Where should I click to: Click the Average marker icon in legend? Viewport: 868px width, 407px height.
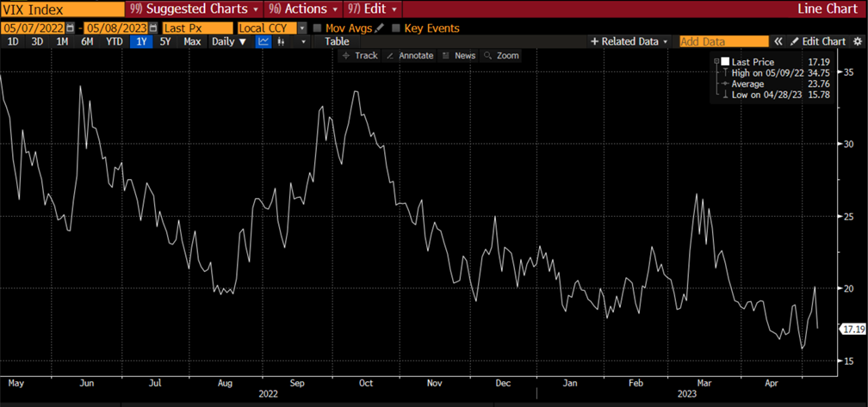[x=725, y=84]
